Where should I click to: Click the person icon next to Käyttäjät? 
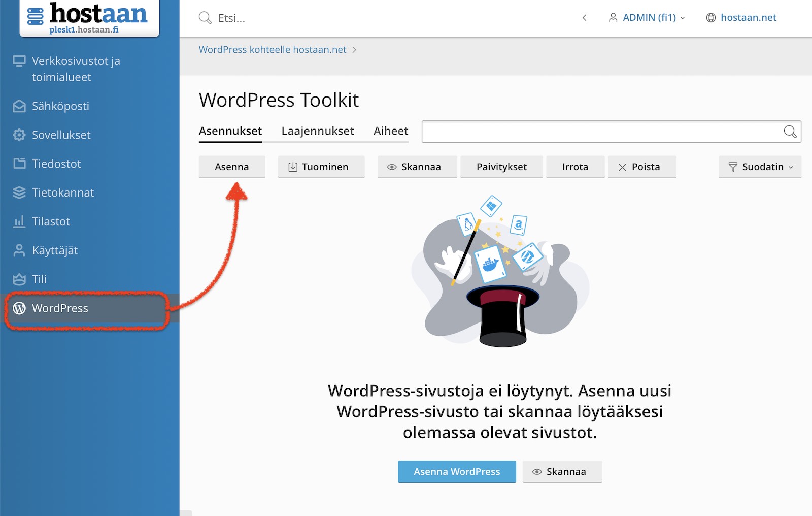(19, 250)
